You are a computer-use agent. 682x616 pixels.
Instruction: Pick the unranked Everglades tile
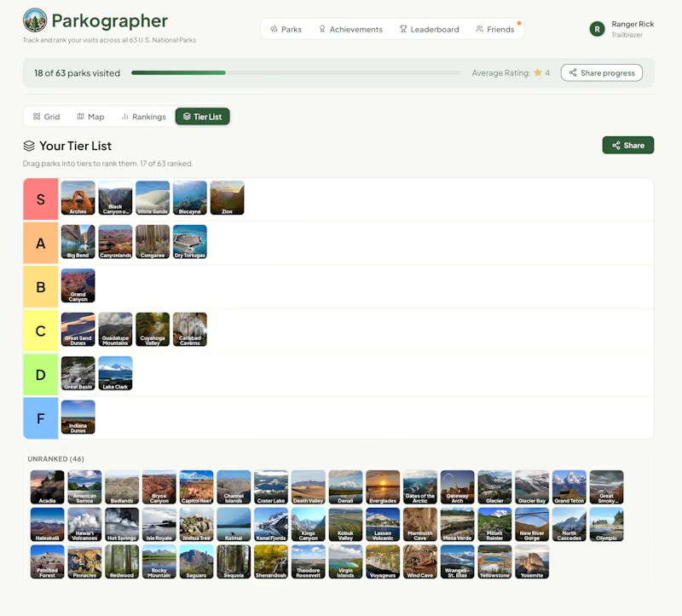point(383,487)
